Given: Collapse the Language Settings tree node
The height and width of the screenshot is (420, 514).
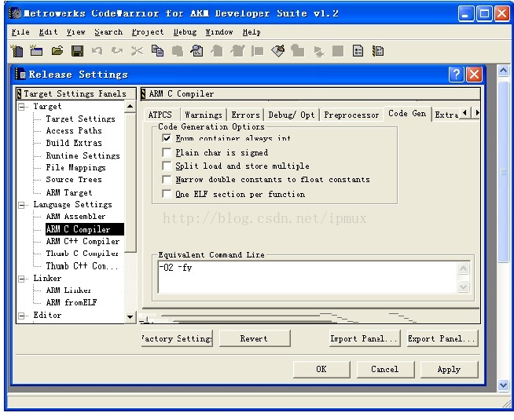Looking at the screenshot, I should coord(22,205).
